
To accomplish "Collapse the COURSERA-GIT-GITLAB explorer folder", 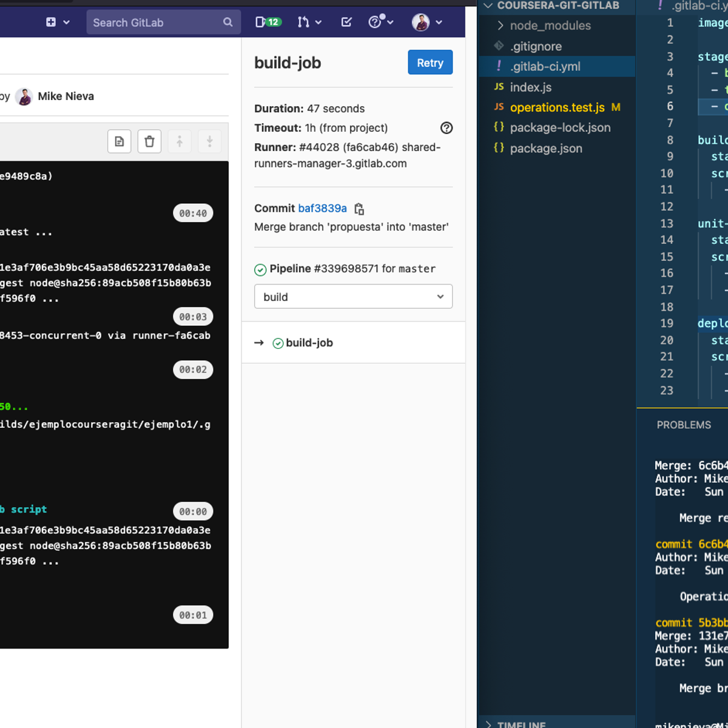I will tap(557, 6).
